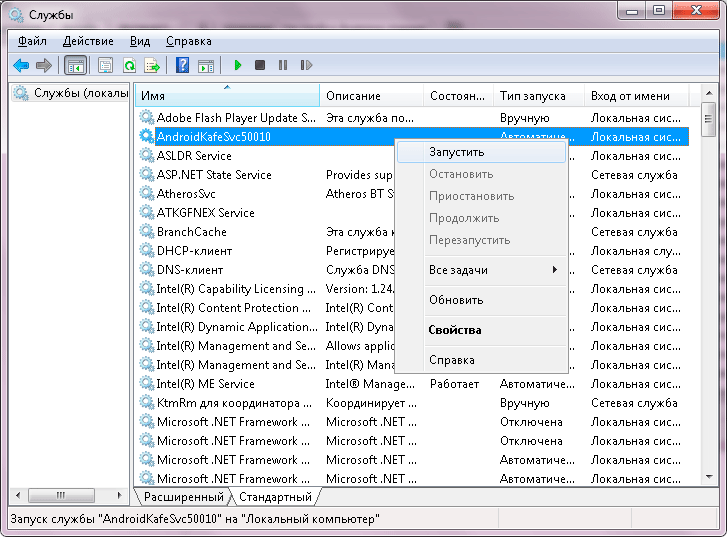The height and width of the screenshot is (537, 727).
Task: Open the Вид menu
Action: pos(140,41)
